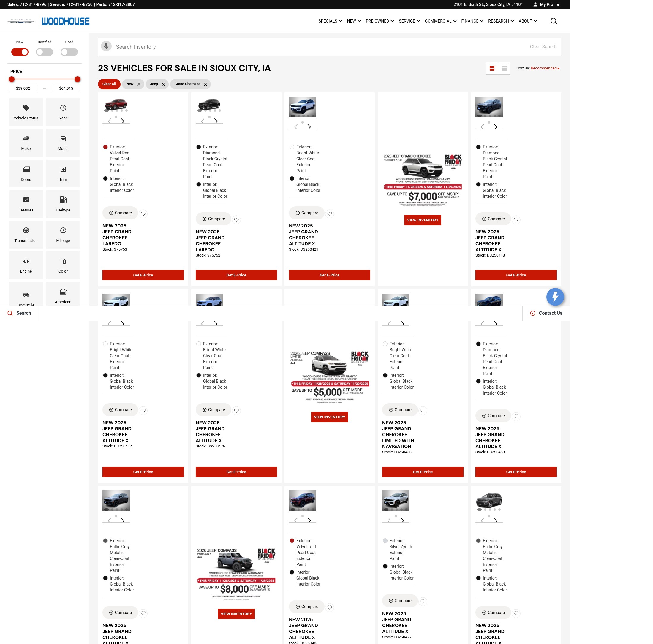This screenshot has height=644, width=653.
Task: Open the Vehicle Status filter
Action: tap(26, 112)
